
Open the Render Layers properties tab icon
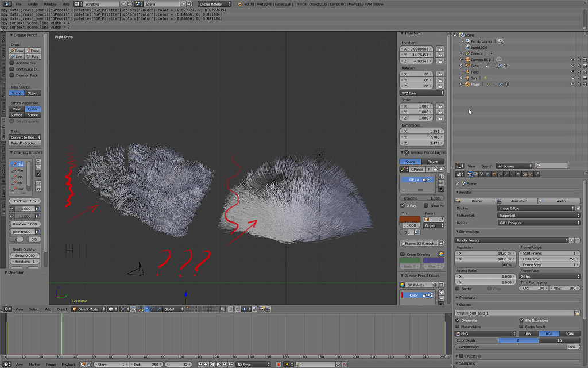(475, 174)
